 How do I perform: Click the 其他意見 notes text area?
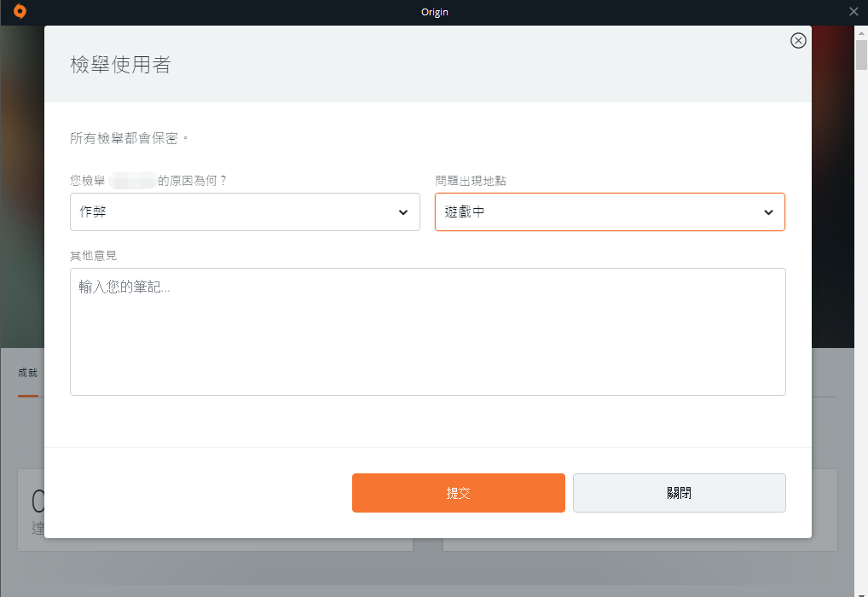pos(427,332)
